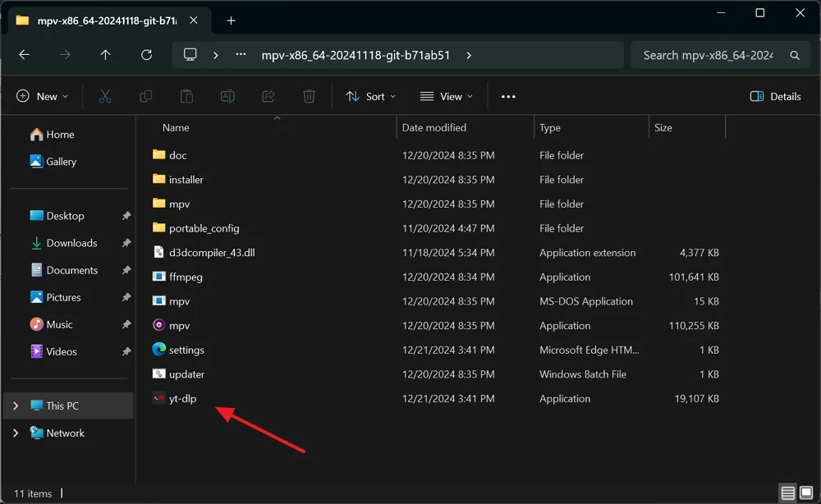Switch to large thumbnails view icon in status bar
The height and width of the screenshot is (504, 821).
[806, 493]
